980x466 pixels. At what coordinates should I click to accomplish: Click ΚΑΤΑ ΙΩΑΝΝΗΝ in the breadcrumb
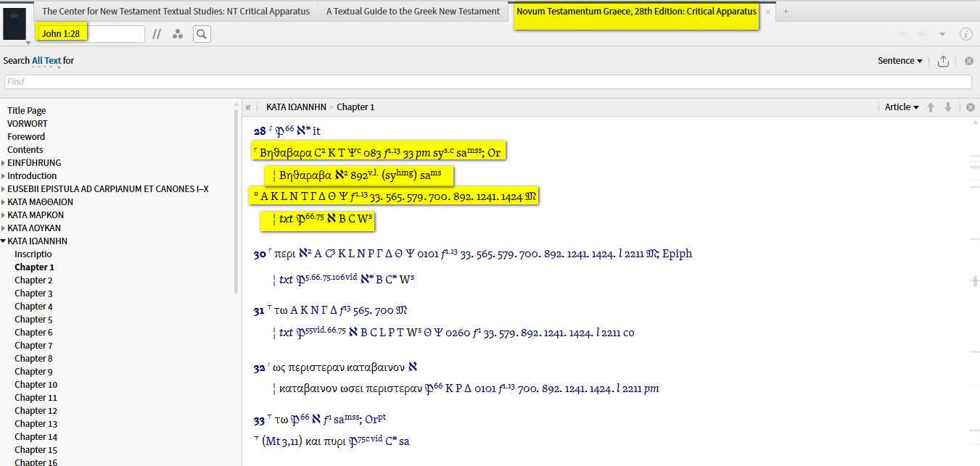coord(295,107)
